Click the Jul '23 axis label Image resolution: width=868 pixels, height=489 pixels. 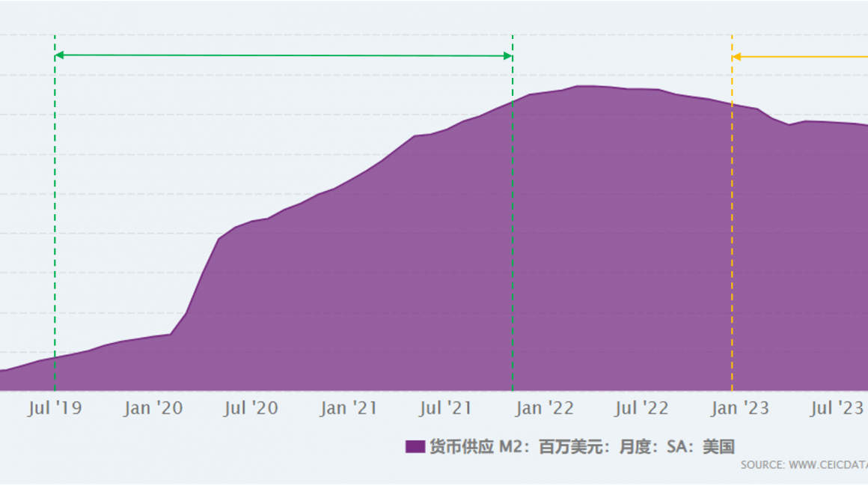837,408
